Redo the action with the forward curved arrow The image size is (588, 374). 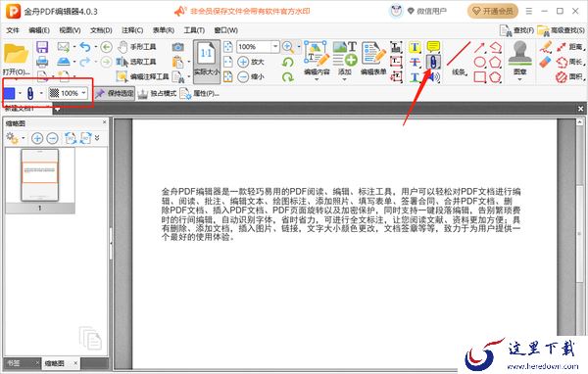click(85, 62)
